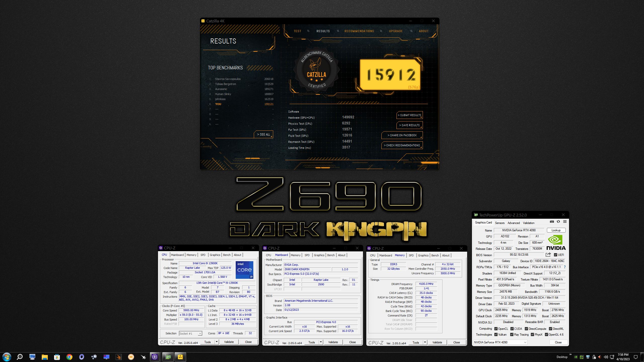This screenshot has height=362, width=644.
Task: Switch to Catzilla from the taskbar
Action: pyautogui.click(x=180, y=357)
